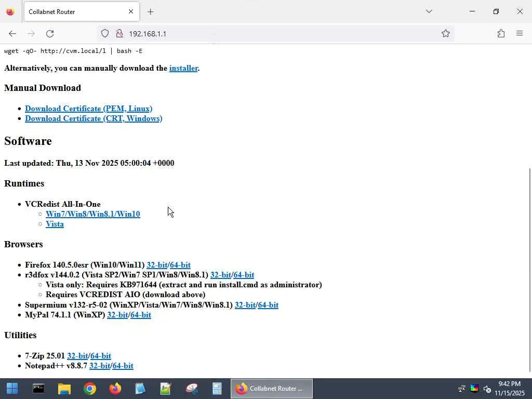This screenshot has height=399, width=532.
Task: Open the Notepad++ taskbar icon
Action: point(166,389)
